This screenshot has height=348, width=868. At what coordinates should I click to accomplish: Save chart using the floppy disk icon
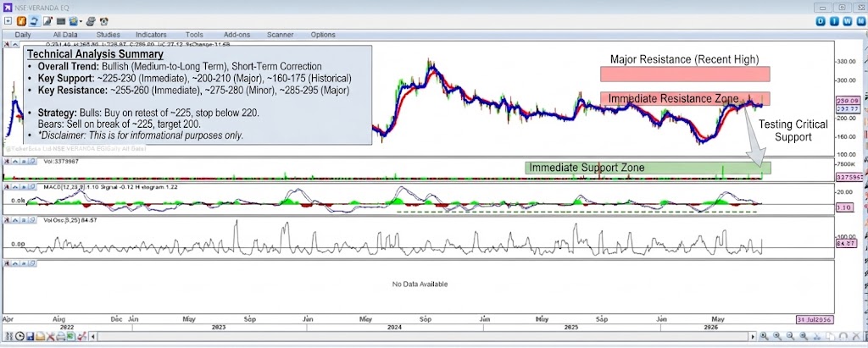tap(31, 336)
